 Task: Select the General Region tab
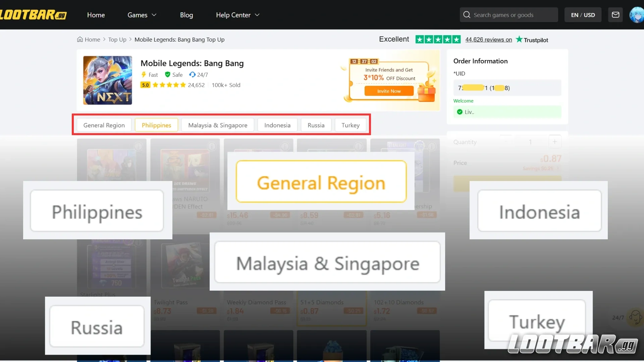(x=104, y=125)
